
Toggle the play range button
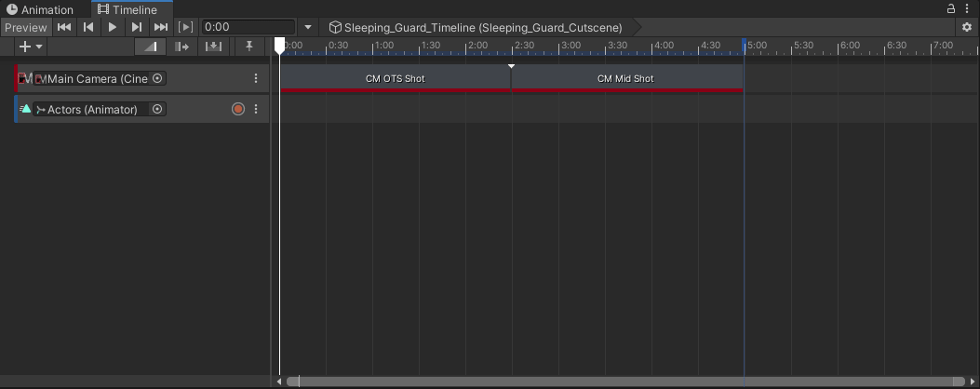click(185, 27)
